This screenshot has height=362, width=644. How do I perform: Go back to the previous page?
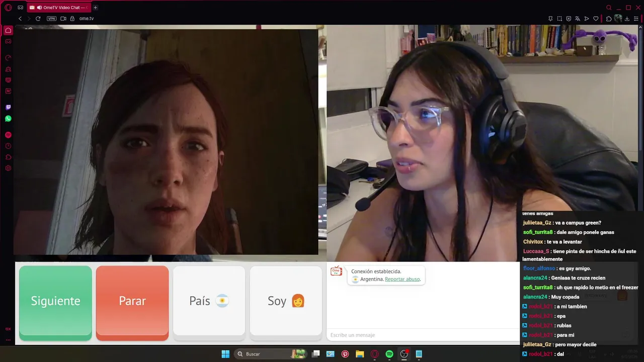pyautogui.click(x=20, y=19)
